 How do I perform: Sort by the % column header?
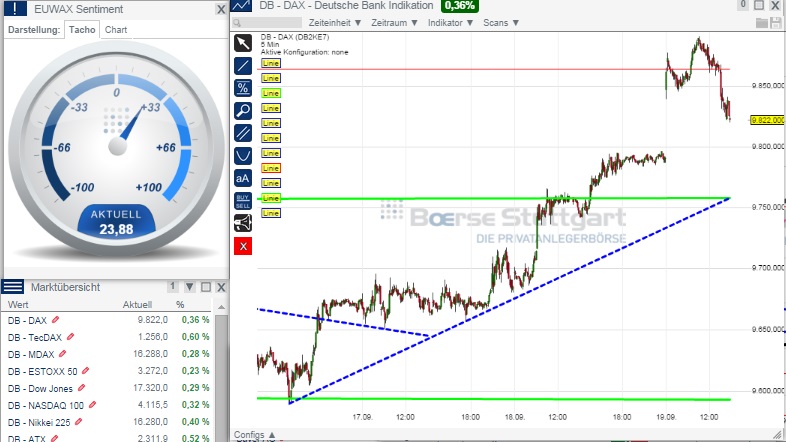[x=180, y=305]
